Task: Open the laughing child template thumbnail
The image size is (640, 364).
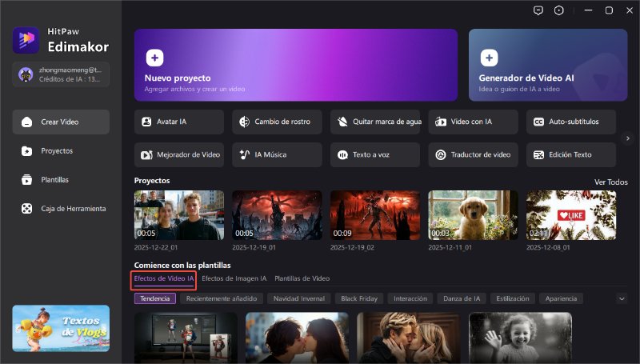Action: tap(521, 338)
